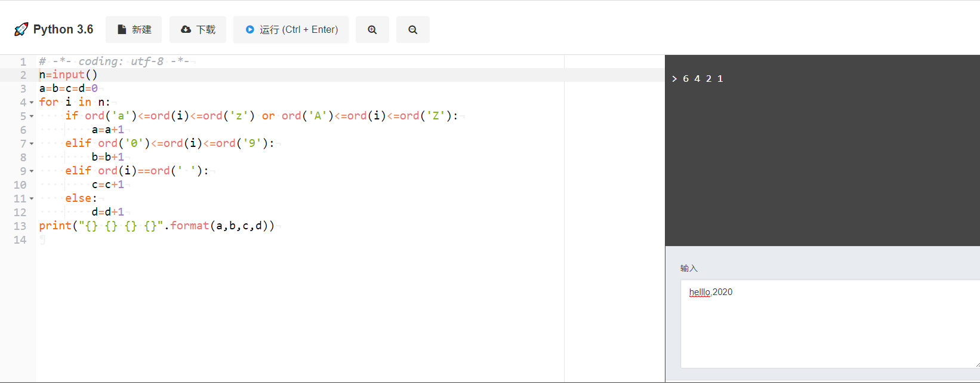This screenshot has width=980, height=384.
Task: Click the else: line
Action: point(81,199)
